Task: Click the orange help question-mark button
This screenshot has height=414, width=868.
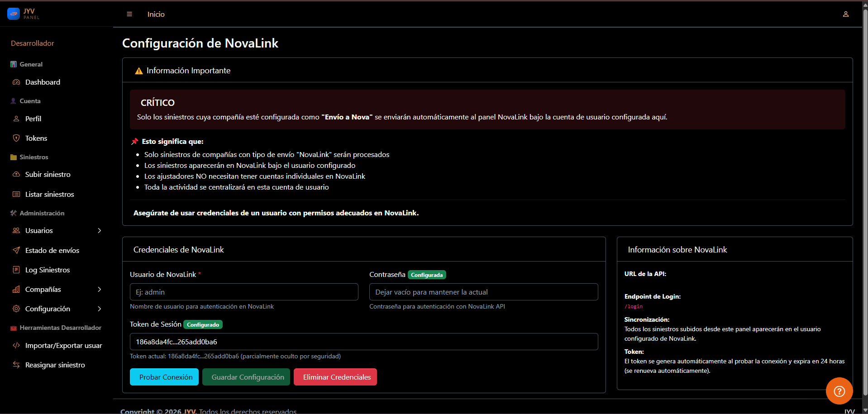Action: [x=839, y=391]
